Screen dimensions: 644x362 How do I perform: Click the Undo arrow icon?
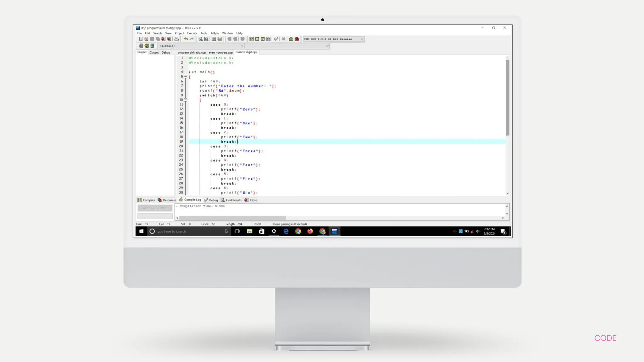click(186, 39)
